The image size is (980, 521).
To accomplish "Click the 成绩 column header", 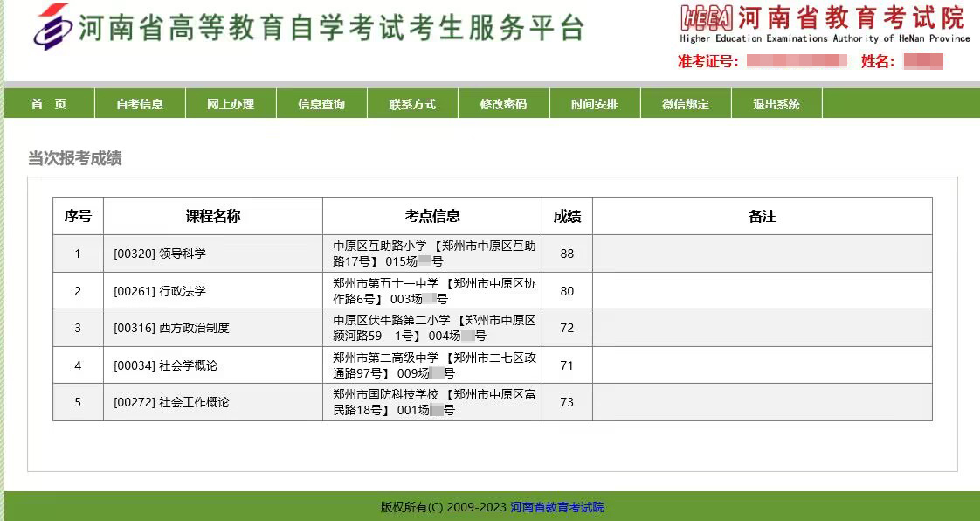I will 567,216.
